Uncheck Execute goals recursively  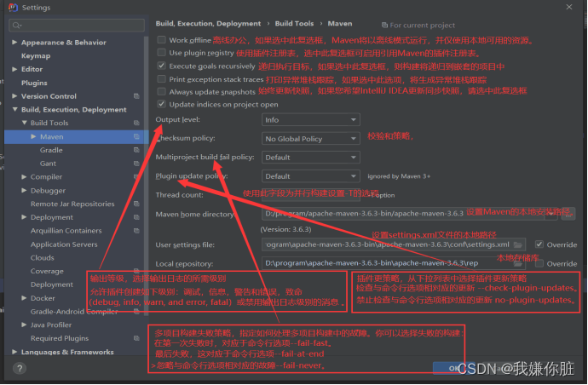[162, 66]
